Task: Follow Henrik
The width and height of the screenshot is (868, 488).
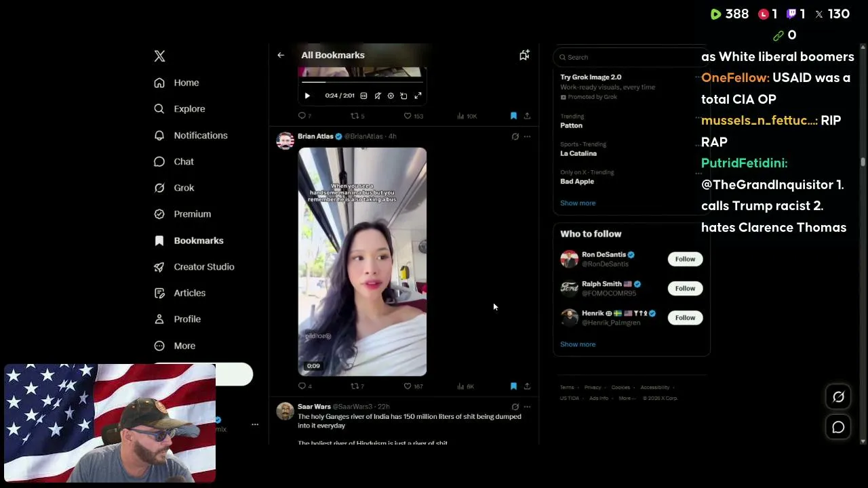Action: 685,317
